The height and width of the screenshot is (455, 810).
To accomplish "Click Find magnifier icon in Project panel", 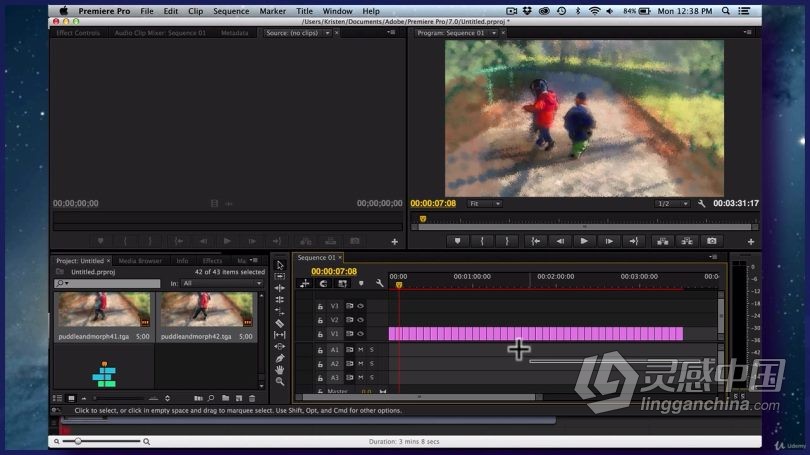I will 211,398.
